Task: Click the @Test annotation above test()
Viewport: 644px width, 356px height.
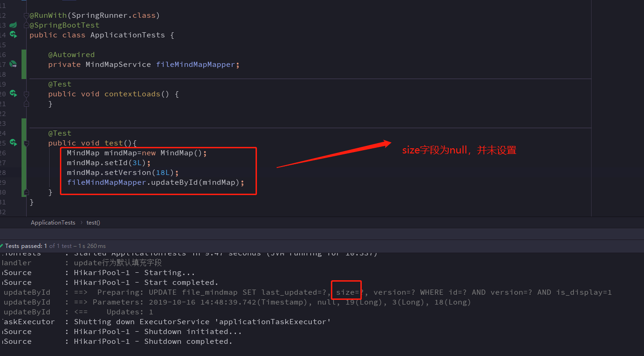Action: pos(60,133)
